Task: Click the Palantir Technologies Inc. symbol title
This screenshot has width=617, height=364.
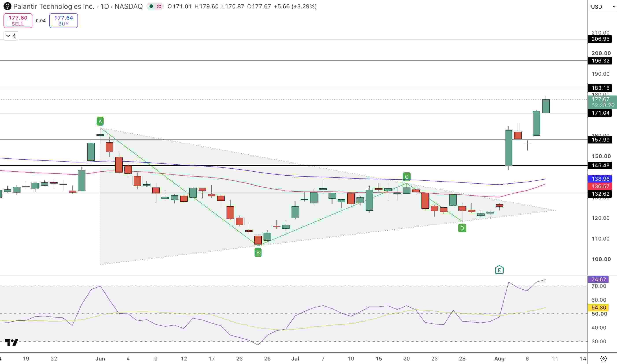Action: (x=54, y=6)
